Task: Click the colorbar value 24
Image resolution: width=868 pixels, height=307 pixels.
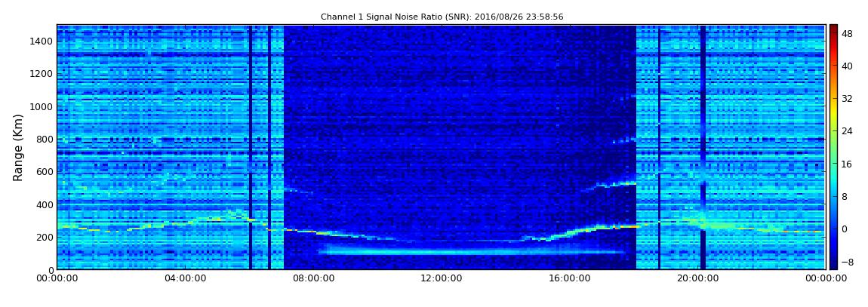Action: click(847, 131)
